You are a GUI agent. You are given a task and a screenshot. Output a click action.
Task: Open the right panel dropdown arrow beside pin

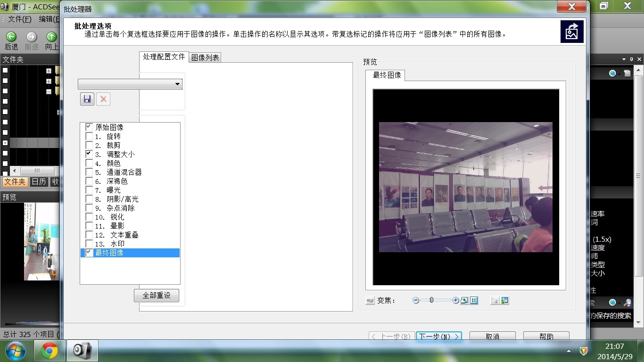coord(624,59)
